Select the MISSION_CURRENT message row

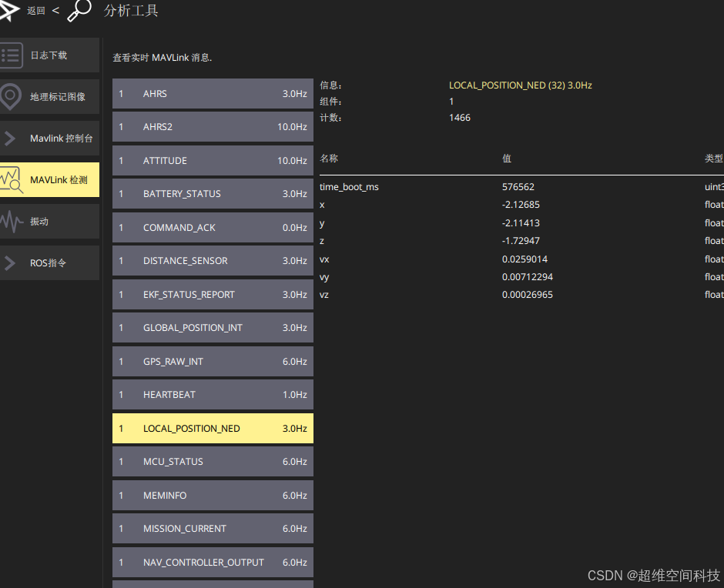[x=213, y=529]
